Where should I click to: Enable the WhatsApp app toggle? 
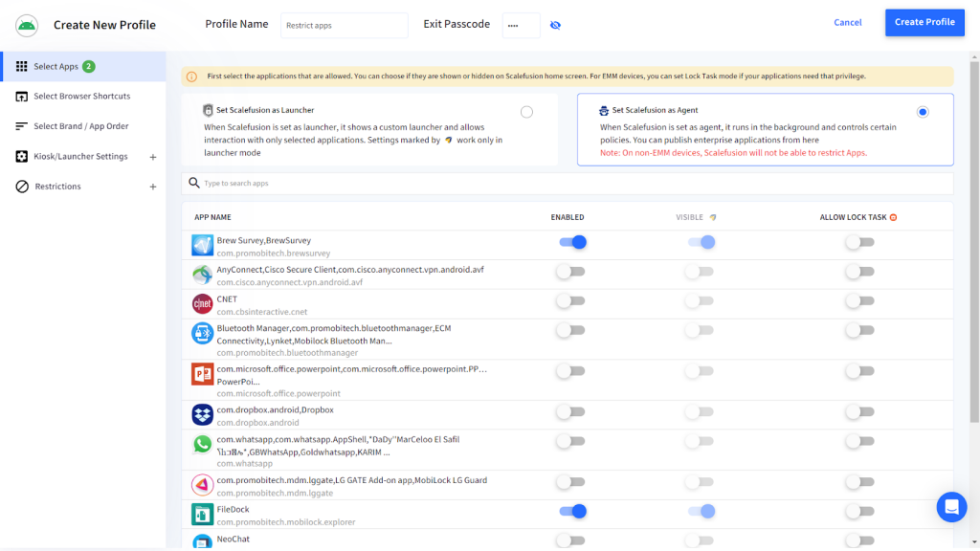click(x=571, y=441)
